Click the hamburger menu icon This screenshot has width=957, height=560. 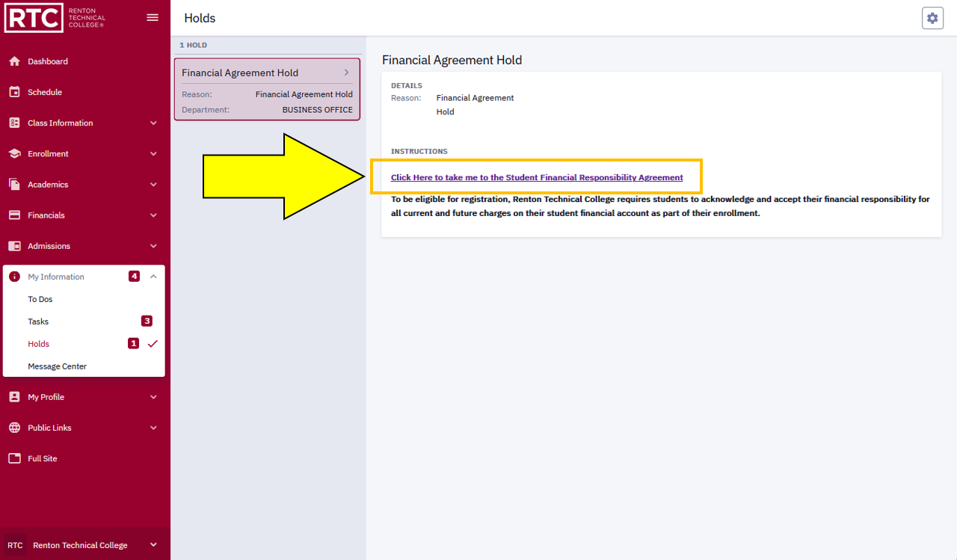pyautogui.click(x=153, y=17)
